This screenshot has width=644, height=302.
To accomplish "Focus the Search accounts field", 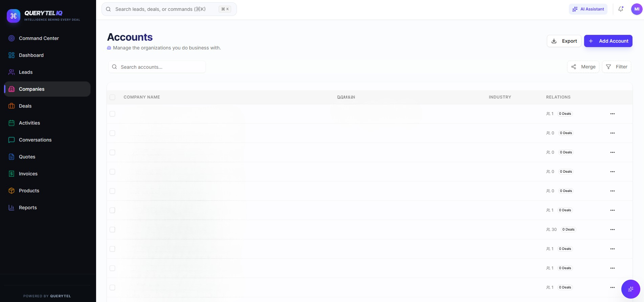I will pos(157,67).
